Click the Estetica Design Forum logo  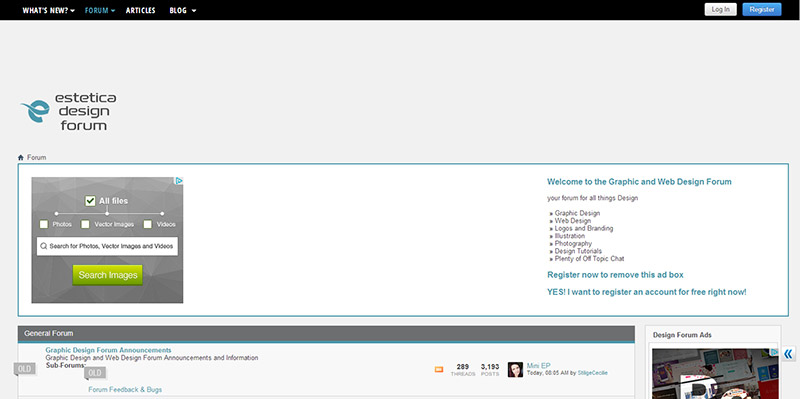pyautogui.click(x=68, y=111)
